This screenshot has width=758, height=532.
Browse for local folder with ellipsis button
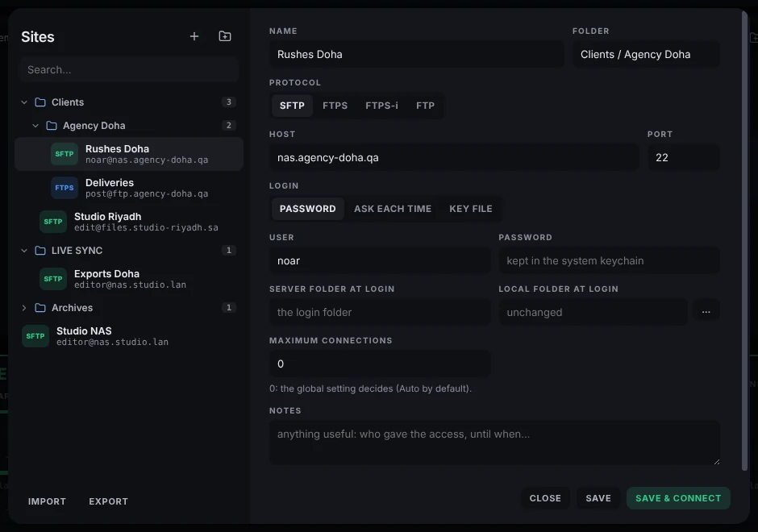coord(706,312)
